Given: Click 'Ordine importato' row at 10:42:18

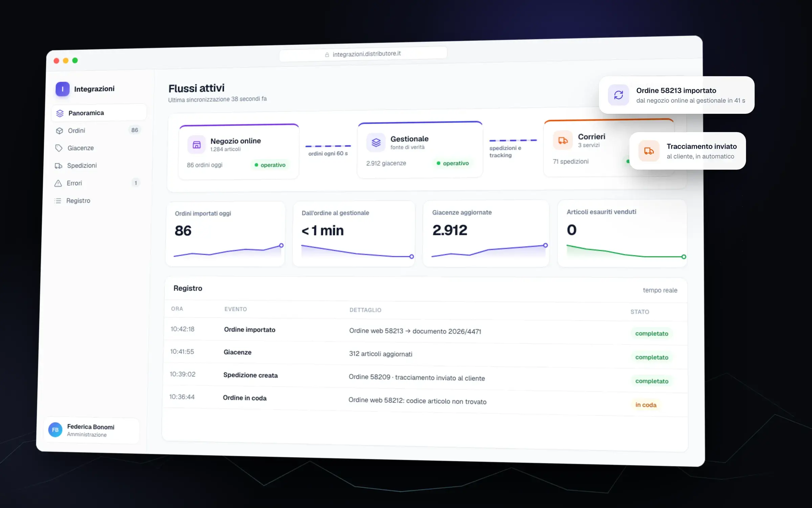Looking at the screenshot, I should point(426,331).
